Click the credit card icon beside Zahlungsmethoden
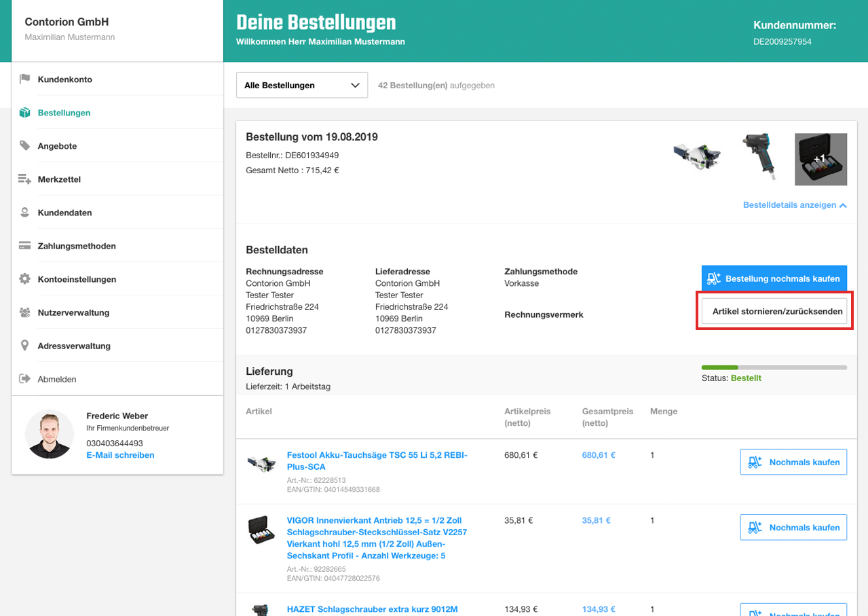This screenshot has height=616, width=868. click(25, 246)
